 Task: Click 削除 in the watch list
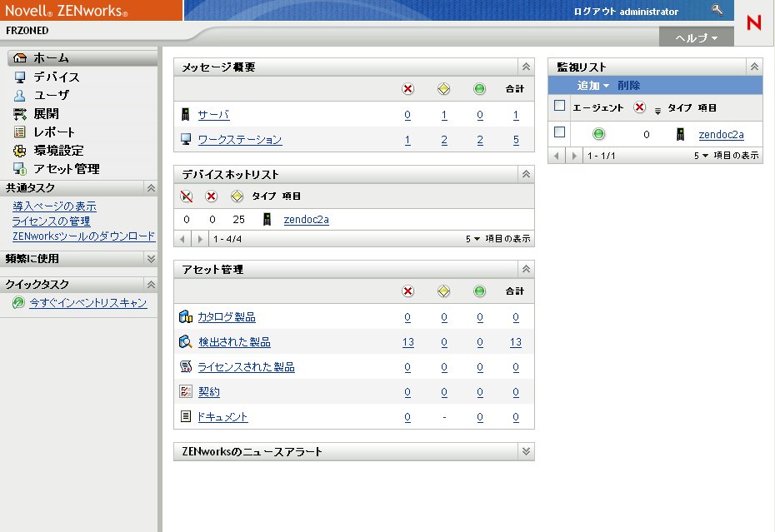(628, 86)
